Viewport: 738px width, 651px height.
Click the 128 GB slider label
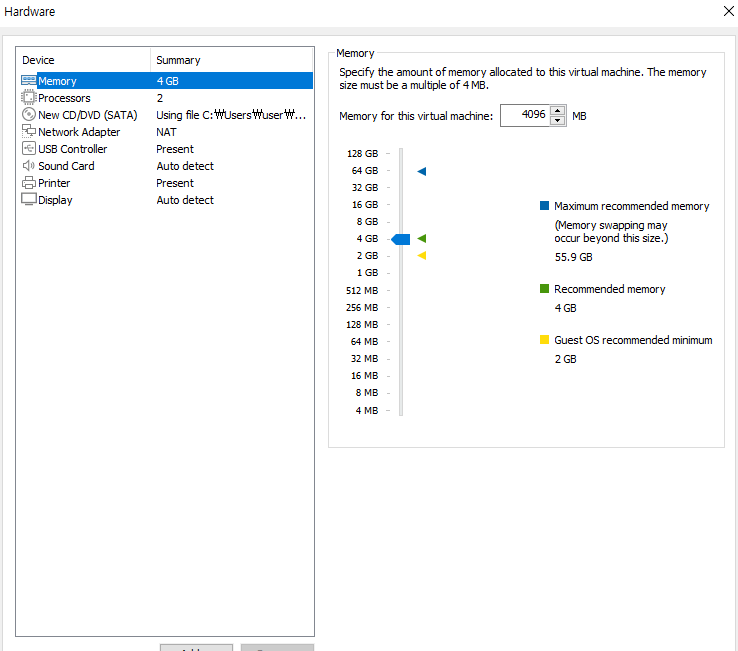coord(362,153)
